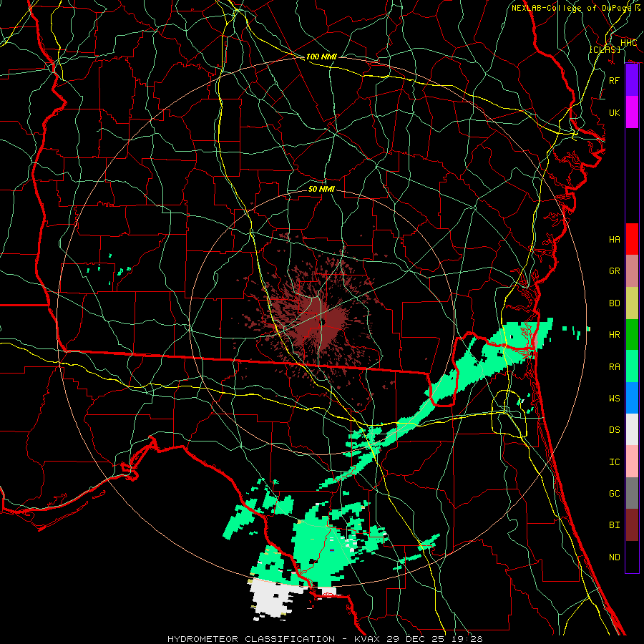Click the GR legend color swatch

(x=632, y=270)
